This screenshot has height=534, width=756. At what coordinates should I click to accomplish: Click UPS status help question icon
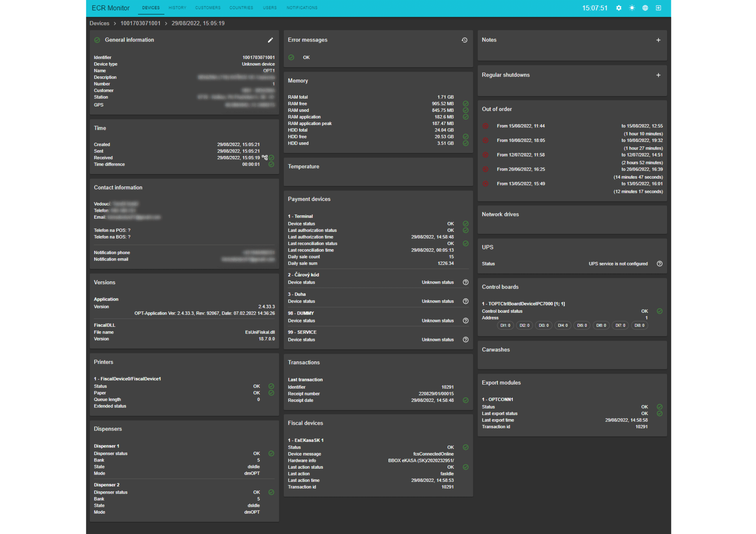point(660,264)
